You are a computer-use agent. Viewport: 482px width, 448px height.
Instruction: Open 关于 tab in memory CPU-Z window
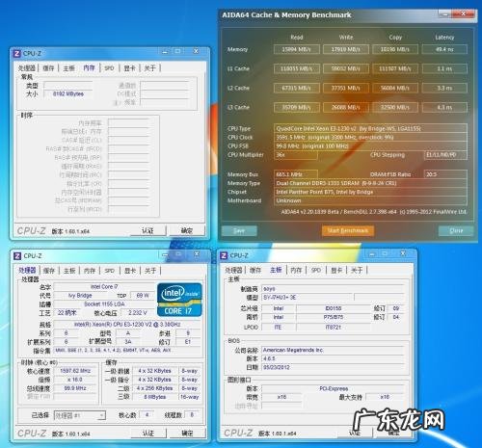point(149,68)
